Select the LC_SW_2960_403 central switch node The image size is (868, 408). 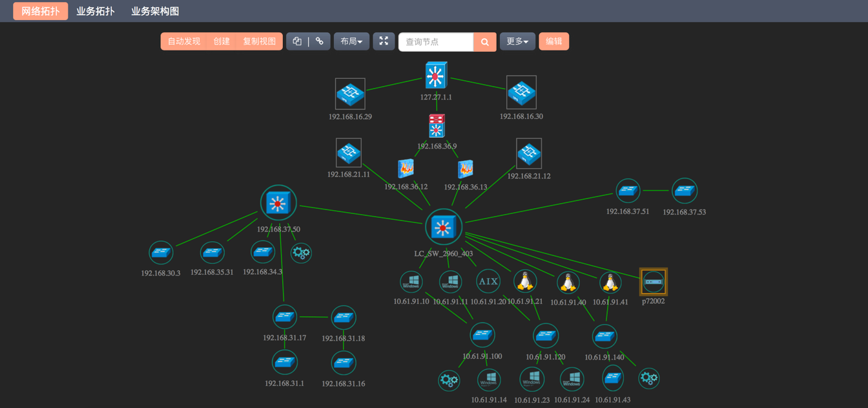[443, 228]
